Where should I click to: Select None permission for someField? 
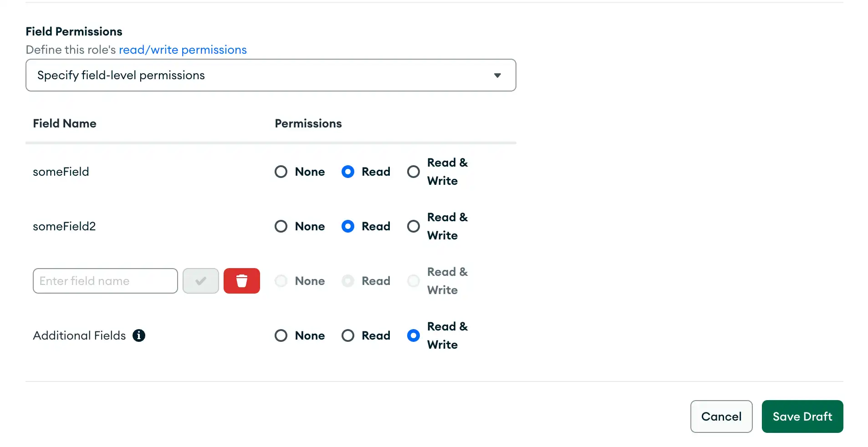281,172
